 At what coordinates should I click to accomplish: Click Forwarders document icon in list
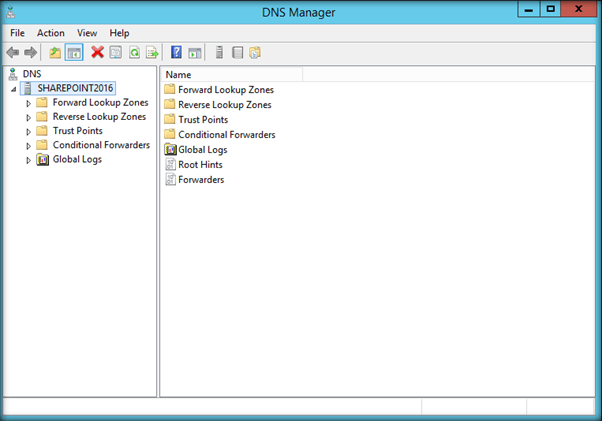click(x=170, y=180)
